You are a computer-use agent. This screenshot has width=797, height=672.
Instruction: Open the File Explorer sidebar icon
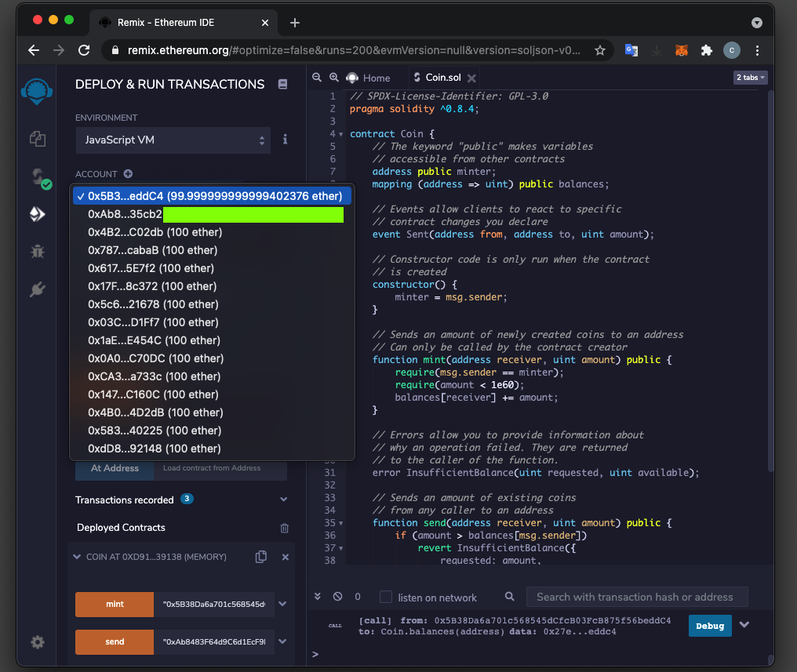click(37, 139)
